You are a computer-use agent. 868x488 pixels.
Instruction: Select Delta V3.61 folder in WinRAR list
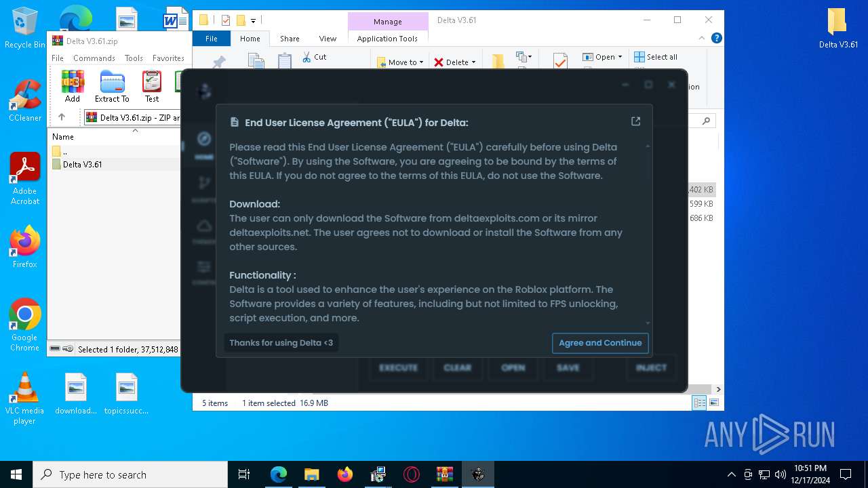82,165
